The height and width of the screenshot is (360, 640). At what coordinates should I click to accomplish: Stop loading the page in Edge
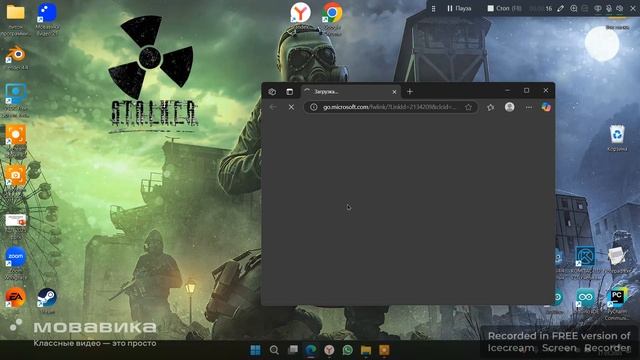pyautogui.click(x=291, y=107)
